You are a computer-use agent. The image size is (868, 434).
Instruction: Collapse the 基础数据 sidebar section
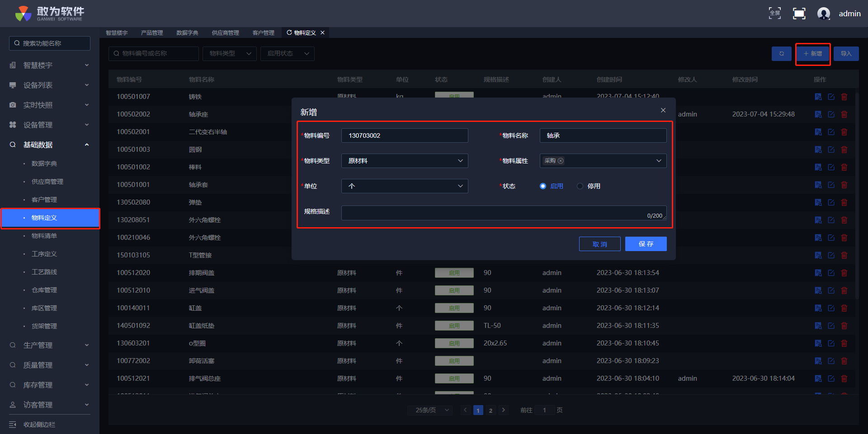pos(50,145)
